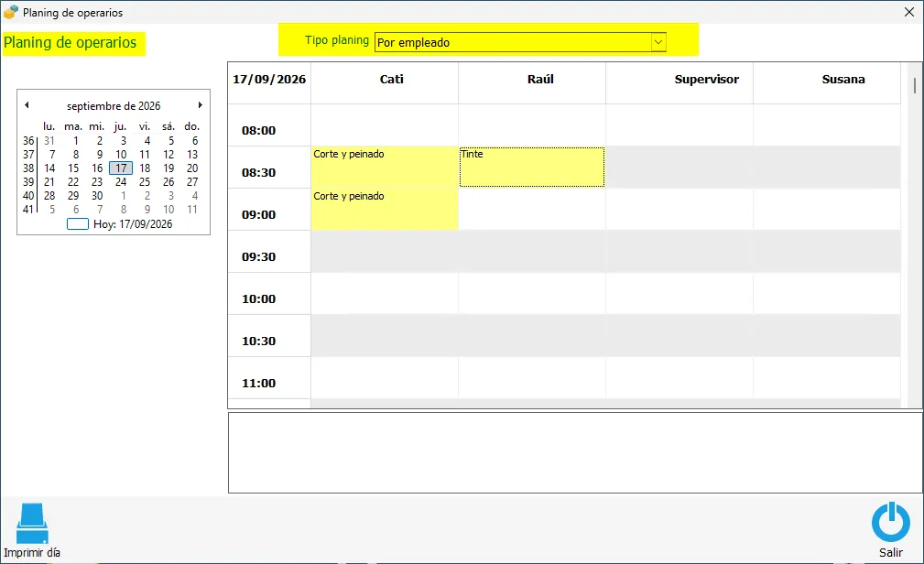Click the Imprimir día label
924x564 pixels.
pos(32,553)
